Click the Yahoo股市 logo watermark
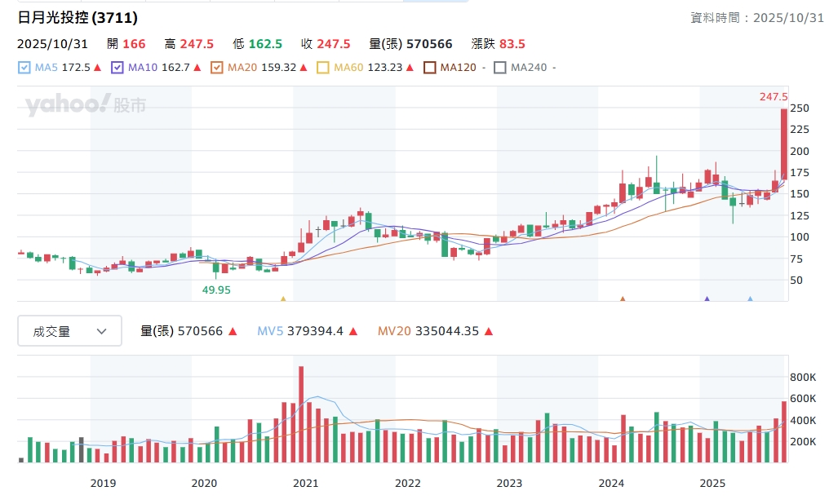This screenshot has height=504, width=829. coord(86,105)
